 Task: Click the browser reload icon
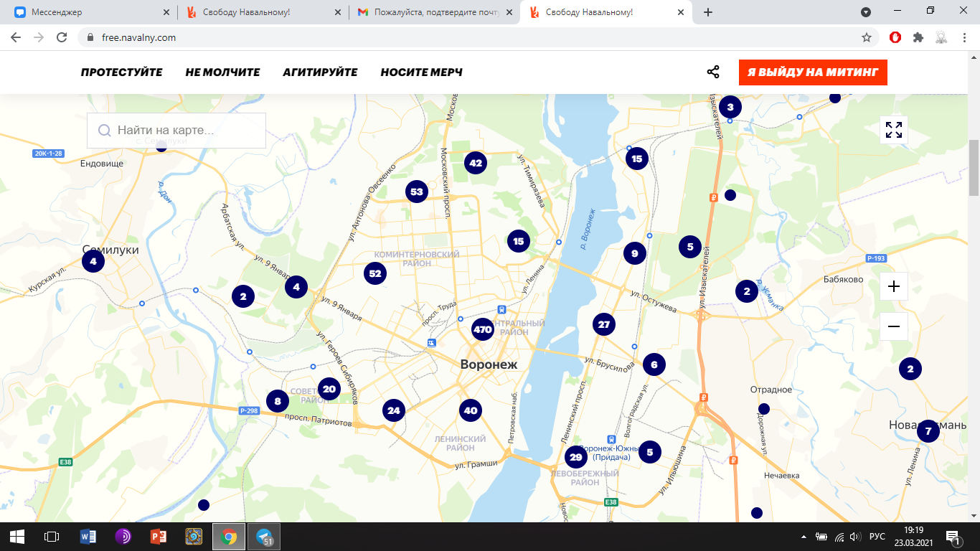click(62, 37)
